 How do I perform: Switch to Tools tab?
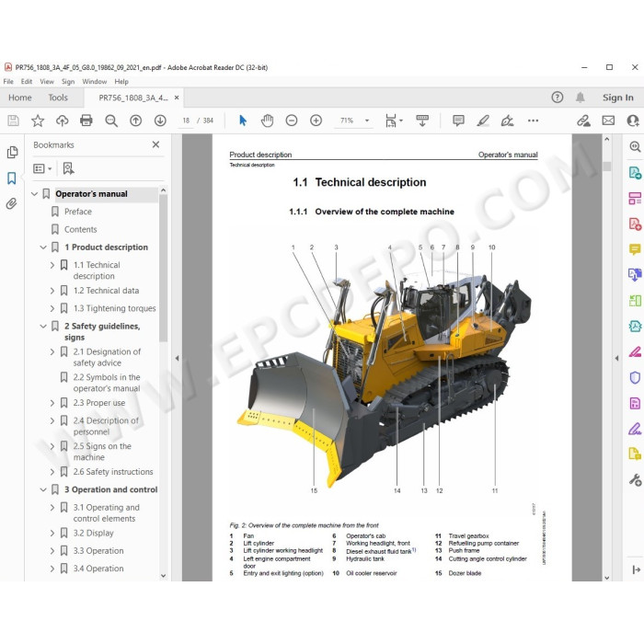point(58,98)
